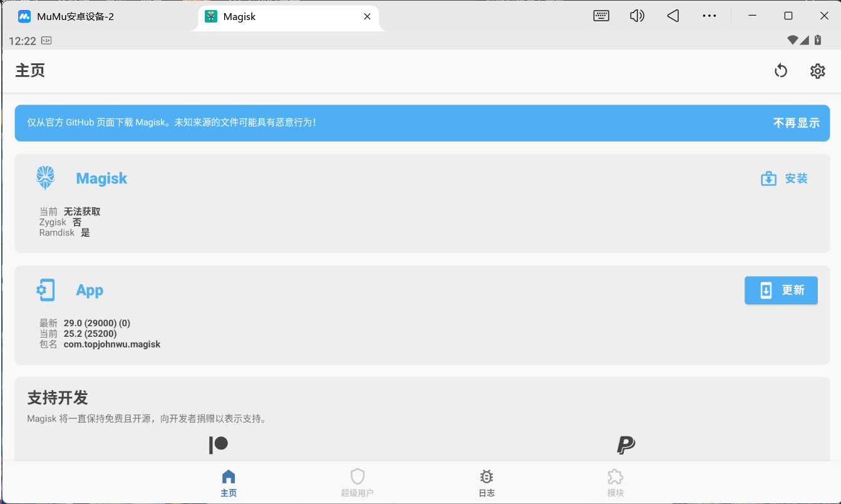Click the download icon next to 安装
The image size is (841, 504).
(x=768, y=178)
